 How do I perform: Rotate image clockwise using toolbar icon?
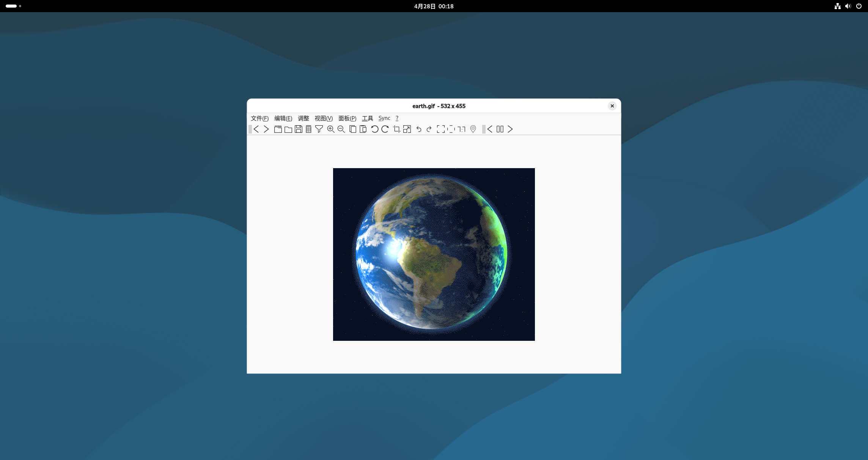point(385,129)
